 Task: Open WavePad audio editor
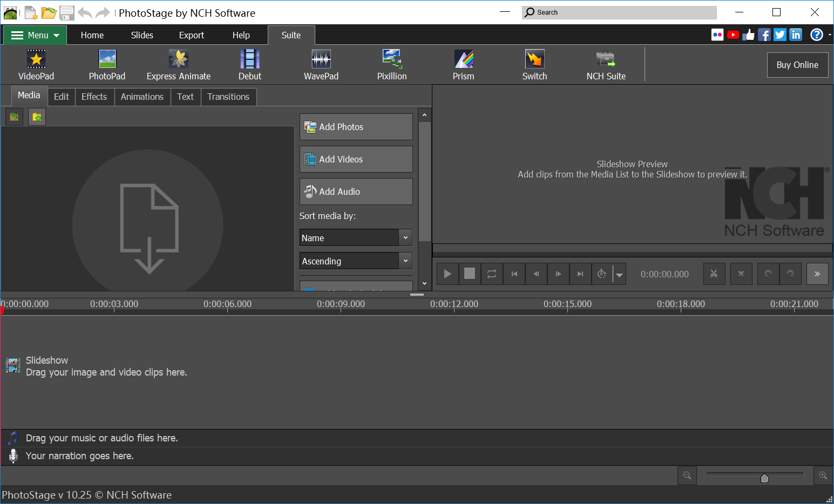click(321, 65)
